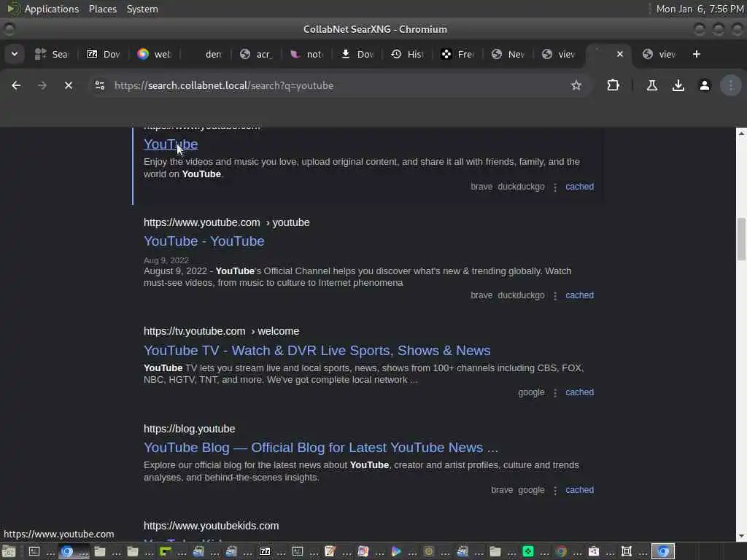Show desktop via bottom-left panel icon
Viewport: 747px width, 560px height.
[x=8, y=551]
